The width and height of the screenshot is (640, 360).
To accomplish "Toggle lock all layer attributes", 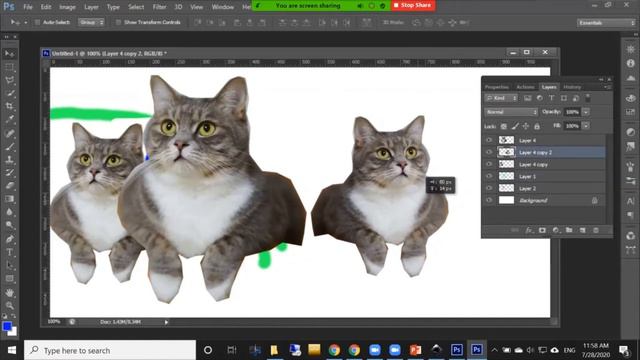I will click(x=537, y=126).
